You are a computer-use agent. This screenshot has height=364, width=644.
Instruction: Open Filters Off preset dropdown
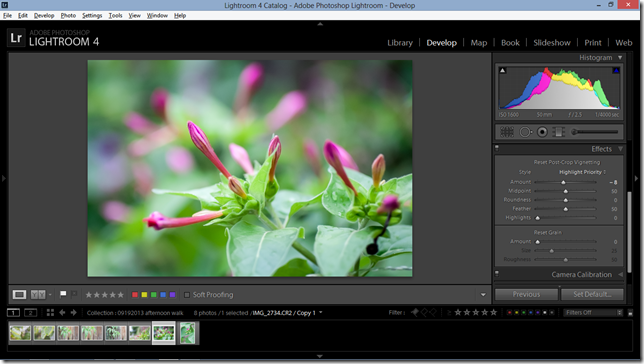[593, 313]
